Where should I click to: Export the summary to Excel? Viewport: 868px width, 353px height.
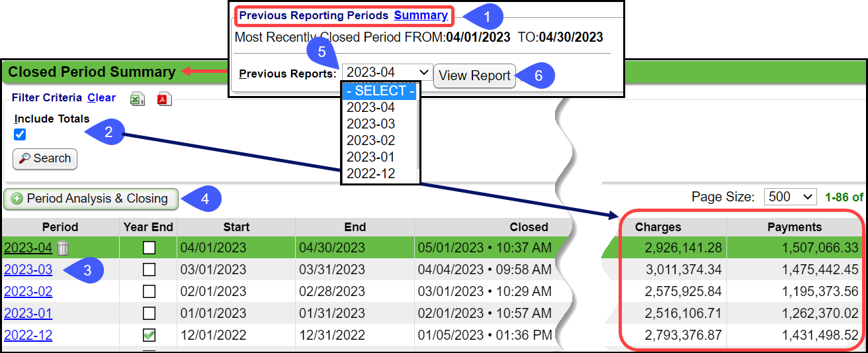click(x=137, y=99)
